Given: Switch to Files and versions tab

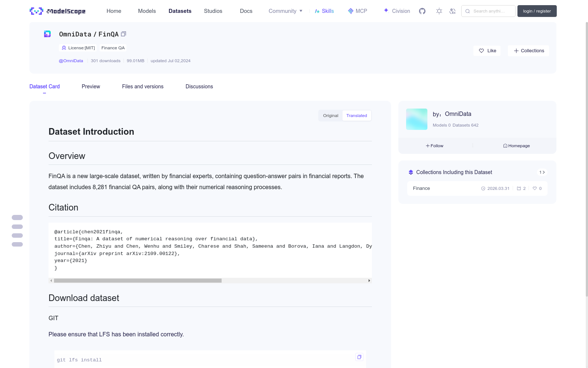Looking at the screenshot, I should coord(143,86).
